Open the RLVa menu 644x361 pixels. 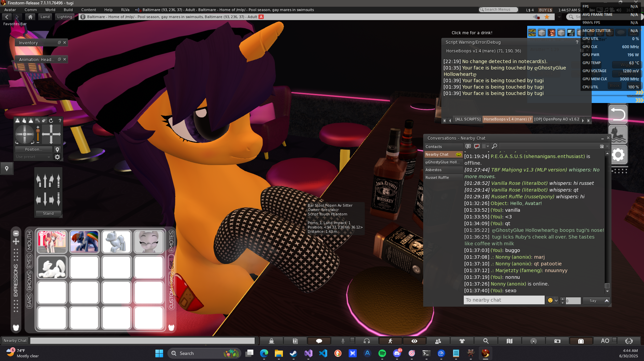click(125, 10)
